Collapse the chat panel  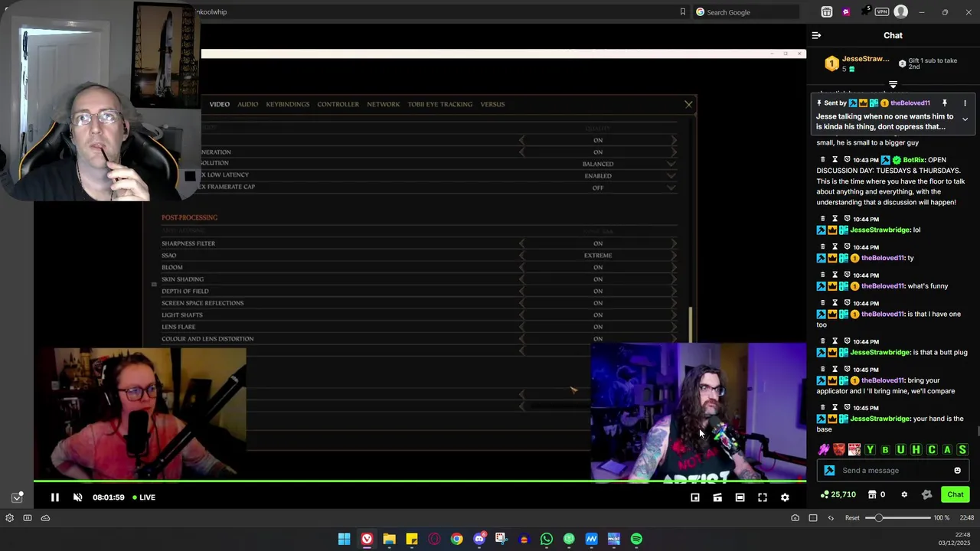pyautogui.click(x=816, y=35)
